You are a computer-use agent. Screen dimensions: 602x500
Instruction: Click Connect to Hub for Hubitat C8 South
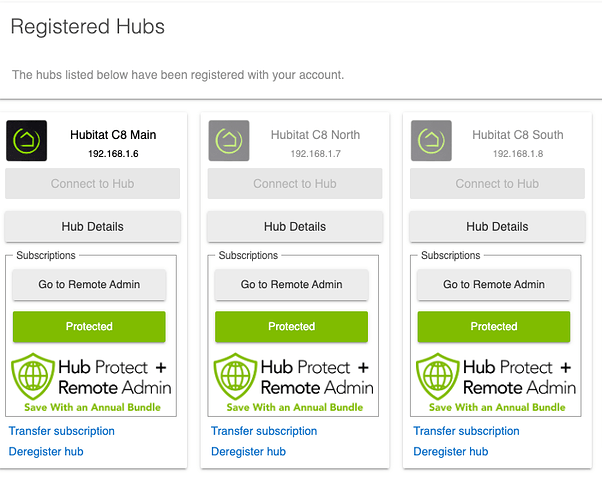point(497,184)
